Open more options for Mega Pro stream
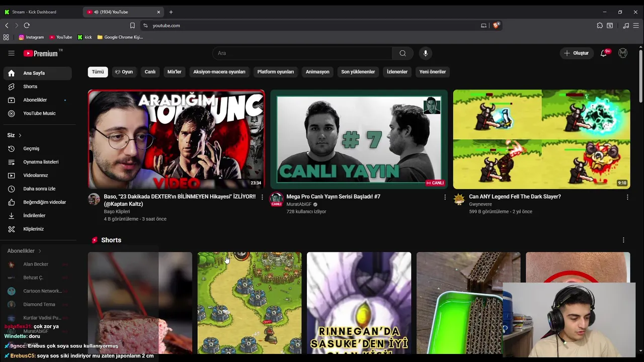 point(445,197)
